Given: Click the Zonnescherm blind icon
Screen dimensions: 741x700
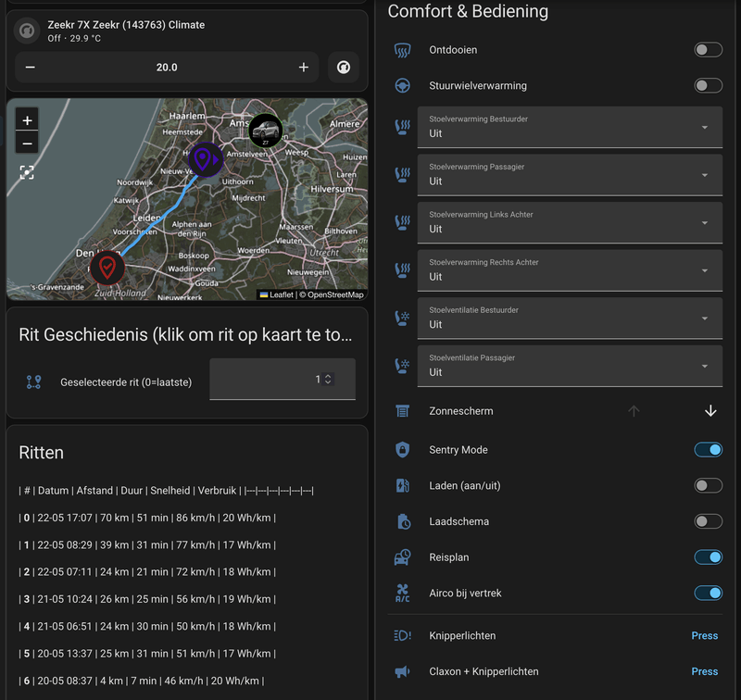Looking at the screenshot, I should pos(402,411).
